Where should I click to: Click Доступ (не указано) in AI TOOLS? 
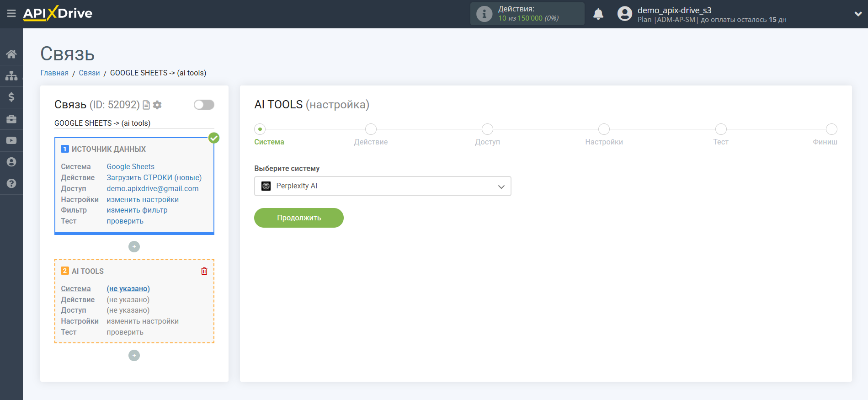click(128, 310)
